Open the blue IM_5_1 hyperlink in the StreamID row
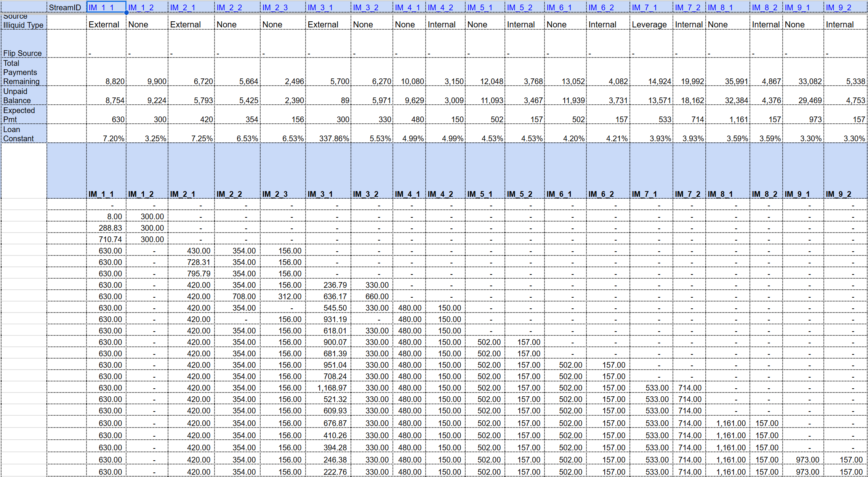The width and height of the screenshot is (868, 477). tap(480, 8)
